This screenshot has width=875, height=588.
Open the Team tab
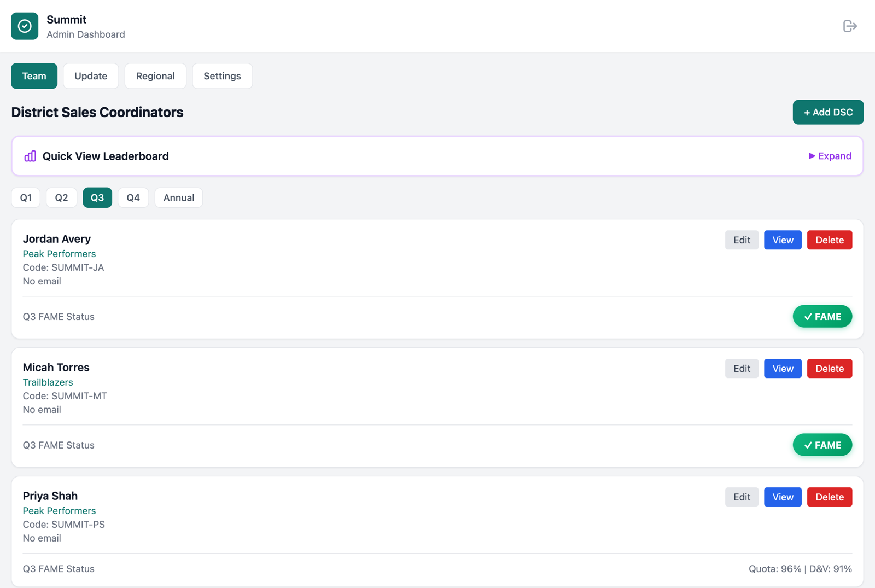(x=34, y=76)
